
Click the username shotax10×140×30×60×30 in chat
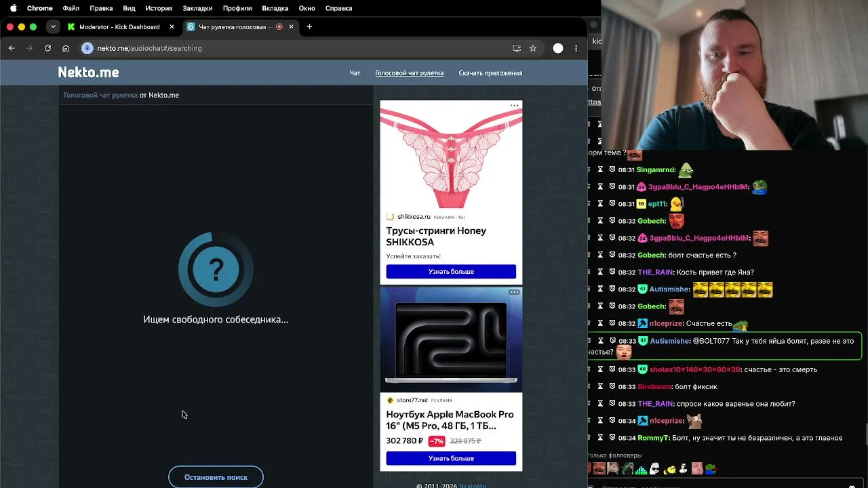(x=695, y=369)
